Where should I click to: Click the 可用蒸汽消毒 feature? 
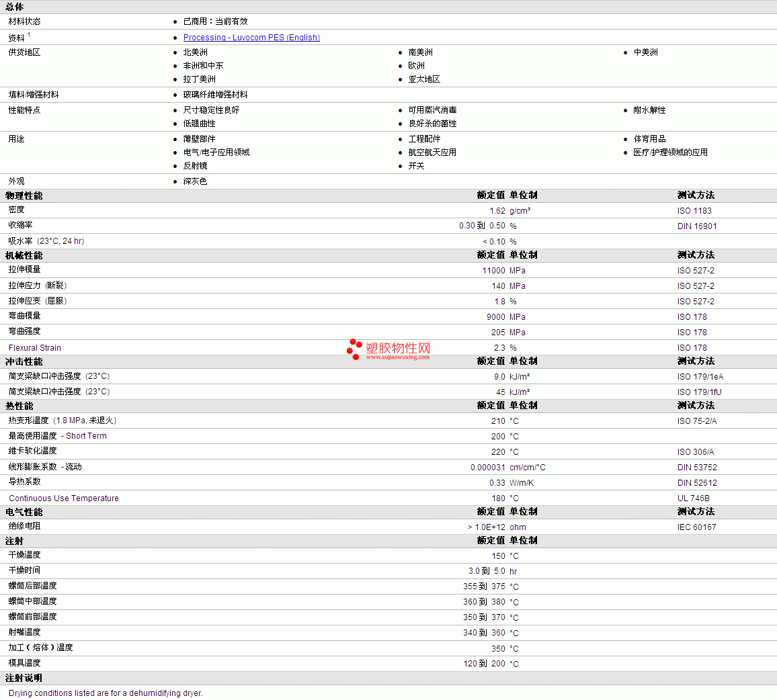pyautogui.click(x=433, y=110)
